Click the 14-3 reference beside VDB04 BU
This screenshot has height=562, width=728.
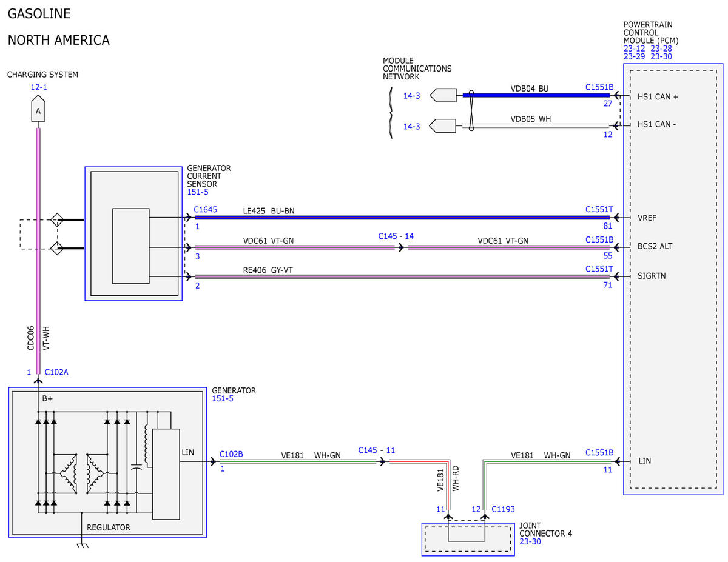click(x=411, y=96)
